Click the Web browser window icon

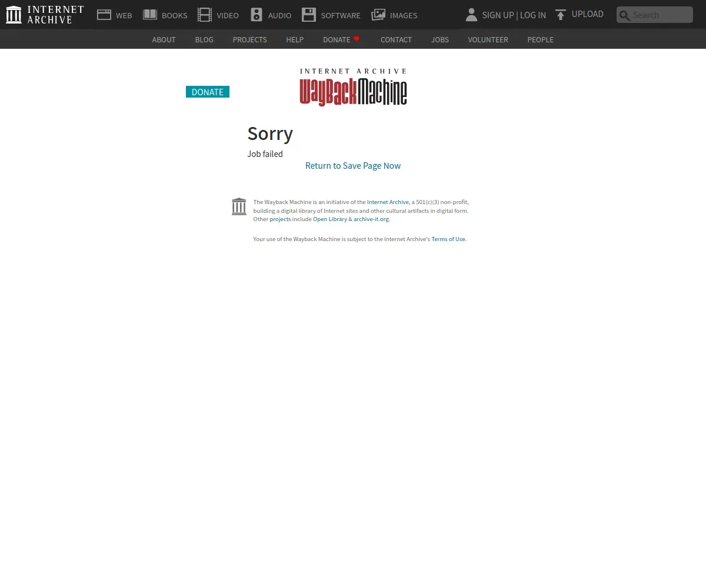pyautogui.click(x=104, y=15)
